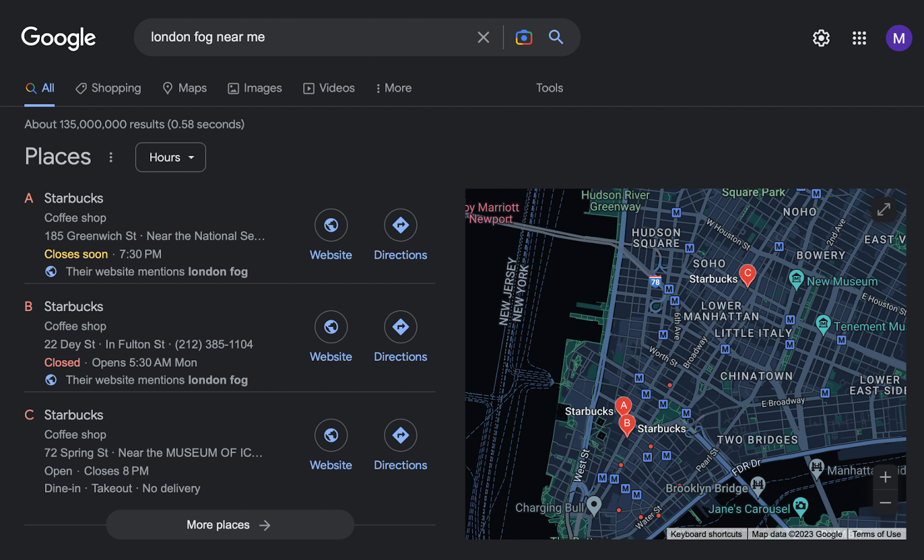Image resolution: width=924 pixels, height=560 pixels.
Task: Switch to the Maps tab
Action: point(185,88)
